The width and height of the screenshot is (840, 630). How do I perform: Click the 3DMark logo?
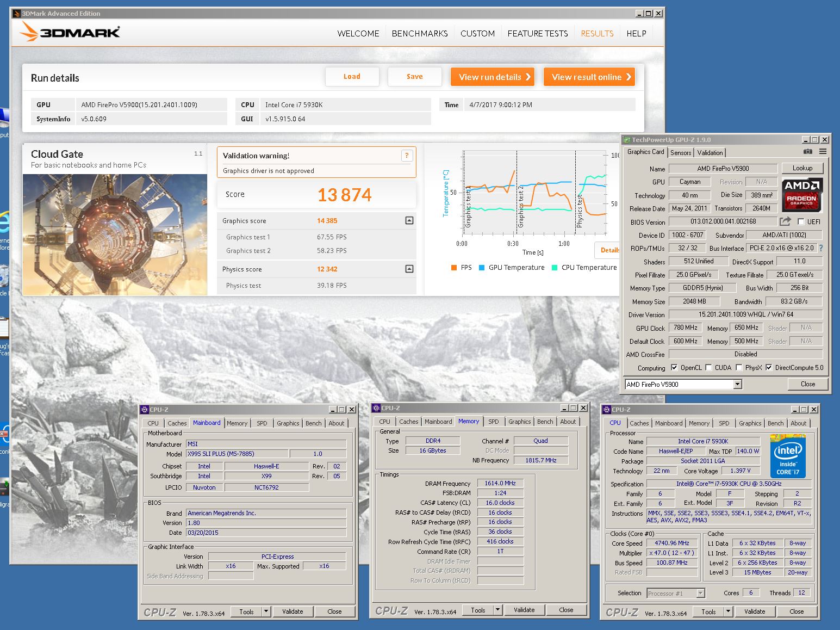[70, 32]
